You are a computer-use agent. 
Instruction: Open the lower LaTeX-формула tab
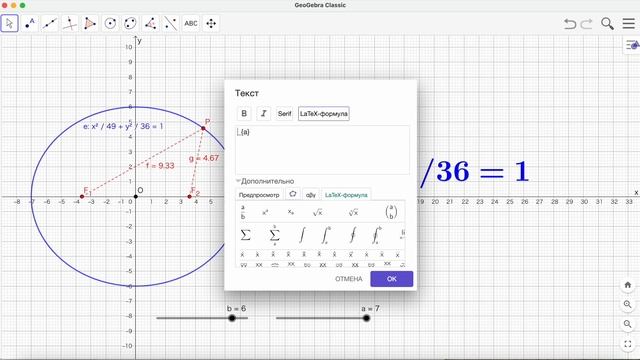(346, 195)
